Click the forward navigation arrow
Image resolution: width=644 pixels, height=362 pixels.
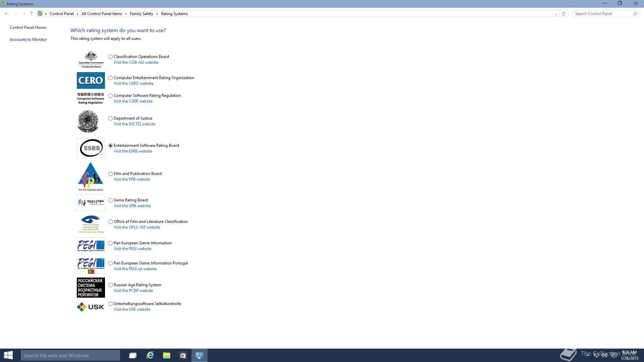[16, 14]
